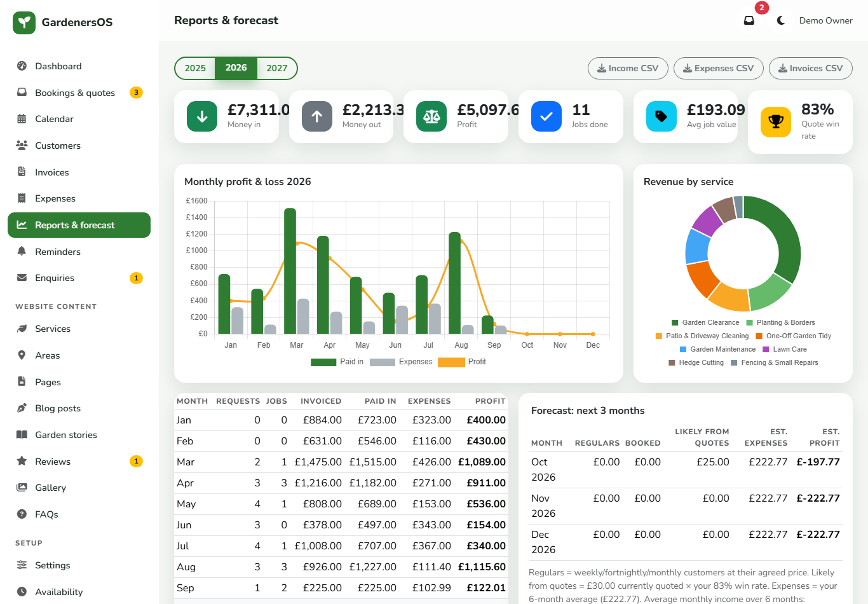Download the Income CSV
The width and height of the screenshot is (868, 604).
coord(628,68)
